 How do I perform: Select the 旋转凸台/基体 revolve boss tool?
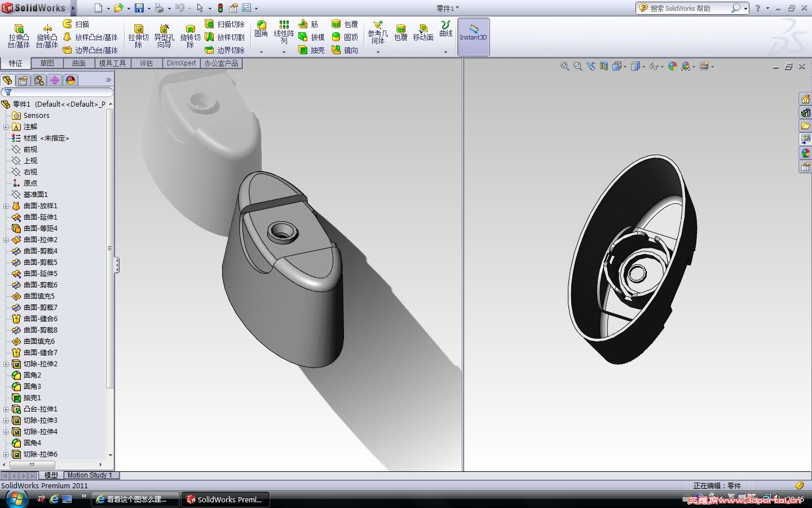coord(47,36)
